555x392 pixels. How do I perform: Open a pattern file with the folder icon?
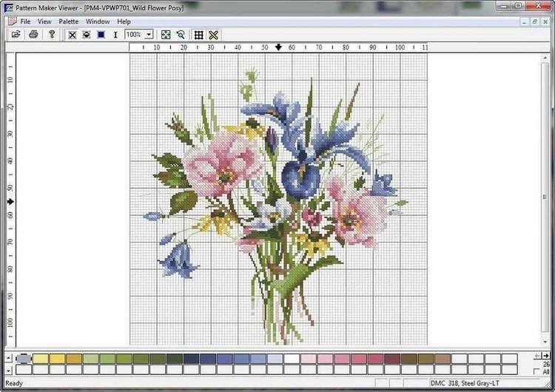tap(16, 35)
